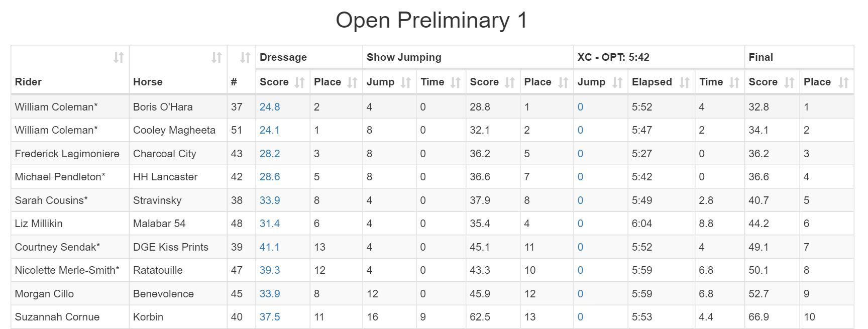Sort by Final Place arrows
868x329 pixels.
point(843,82)
